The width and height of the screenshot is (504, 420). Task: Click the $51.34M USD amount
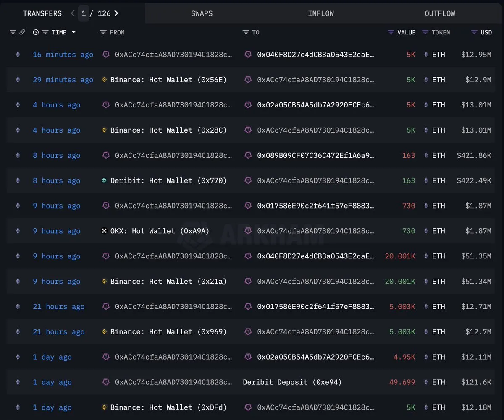coord(476,281)
